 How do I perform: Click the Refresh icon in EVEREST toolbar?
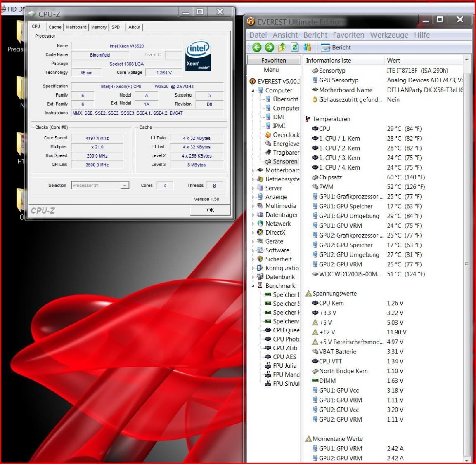[x=294, y=47]
